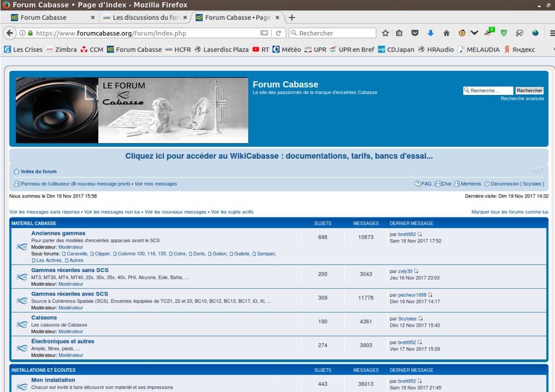Screen dimensions: 555x392
Task: Toggle Reader View icon in address bar
Action: point(264,33)
